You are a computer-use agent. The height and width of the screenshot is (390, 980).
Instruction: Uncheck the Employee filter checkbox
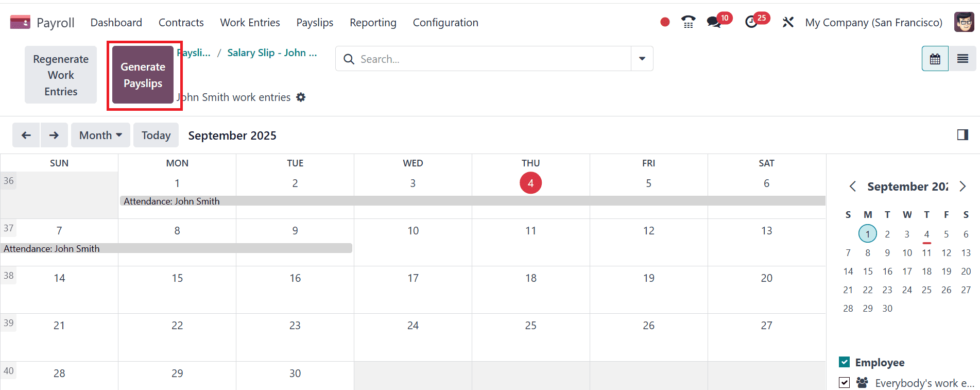[x=844, y=362]
